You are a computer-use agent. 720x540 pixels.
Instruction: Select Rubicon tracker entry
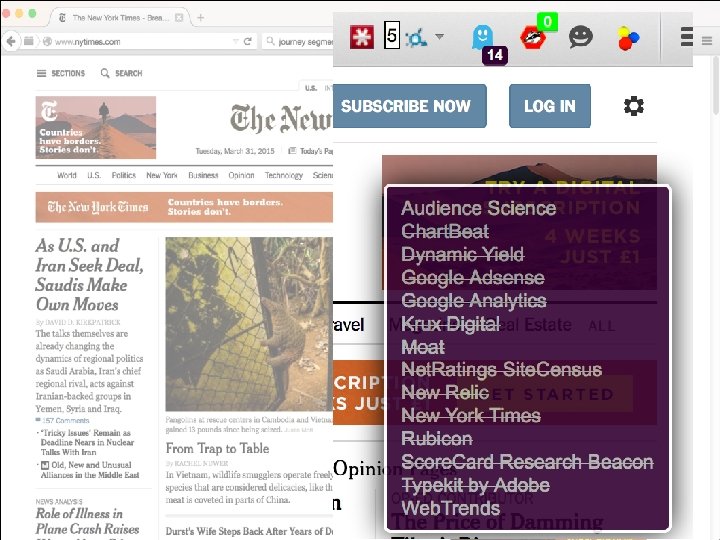[437, 439]
